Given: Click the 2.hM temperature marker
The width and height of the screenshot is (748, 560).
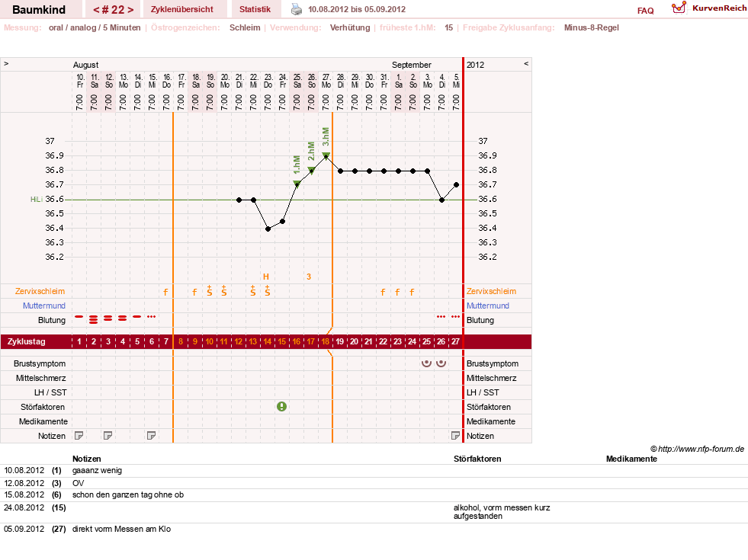Looking at the screenshot, I should 311,170.
